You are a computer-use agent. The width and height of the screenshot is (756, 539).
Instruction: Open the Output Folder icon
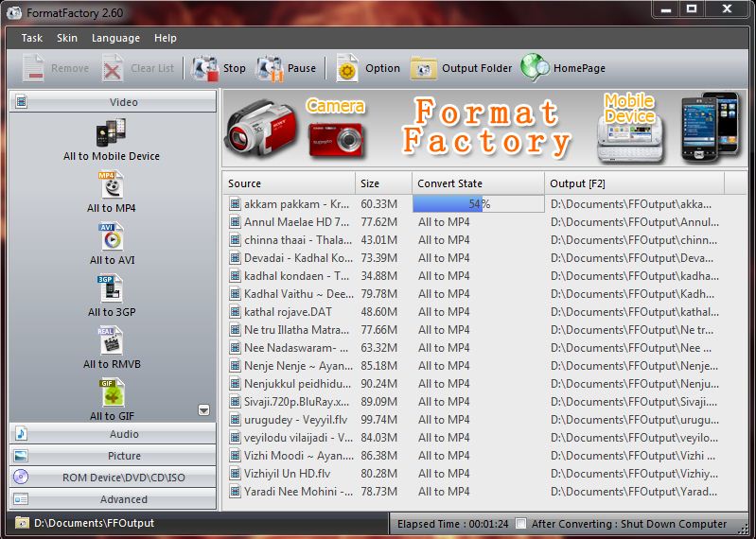pos(423,68)
